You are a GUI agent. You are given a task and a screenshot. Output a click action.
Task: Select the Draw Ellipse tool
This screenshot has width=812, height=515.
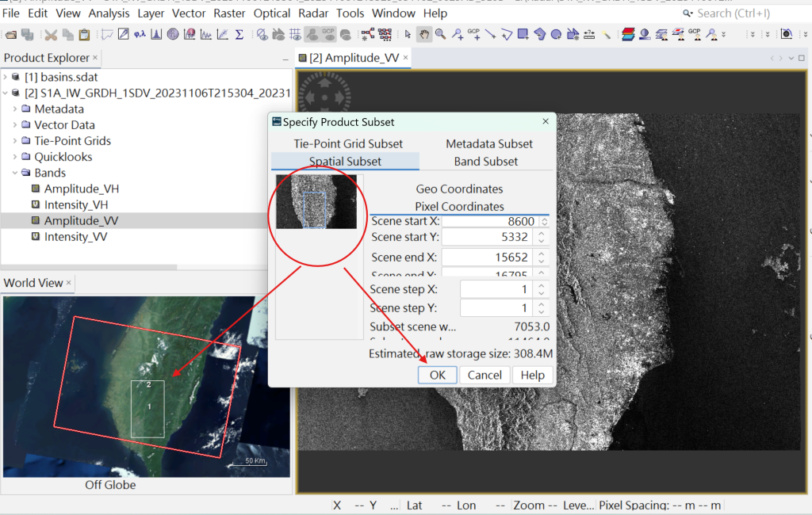tap(556, 35)
